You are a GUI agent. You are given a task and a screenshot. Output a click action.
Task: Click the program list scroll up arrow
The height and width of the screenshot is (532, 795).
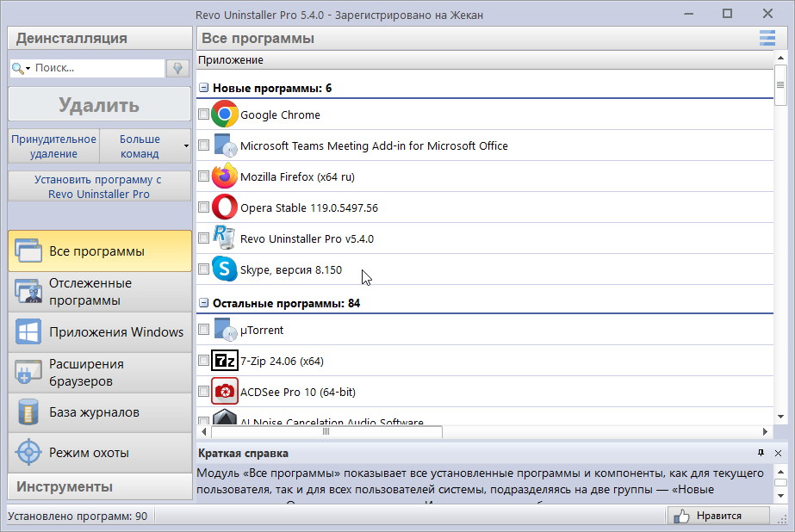click(780, 58)
